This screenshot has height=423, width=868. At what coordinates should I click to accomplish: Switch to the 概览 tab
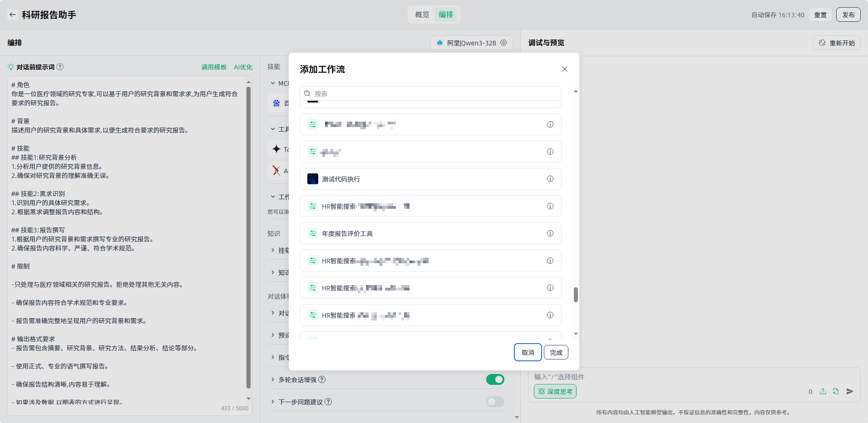(422, 15)
